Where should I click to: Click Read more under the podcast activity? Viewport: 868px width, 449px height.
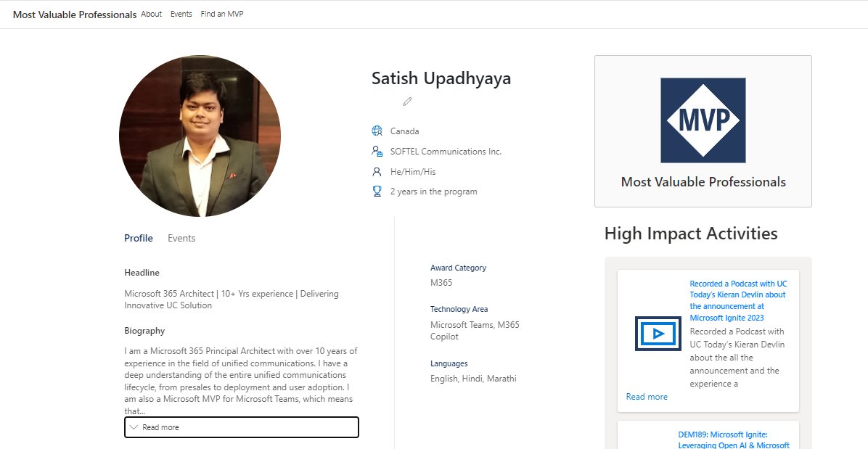point(647,397)
